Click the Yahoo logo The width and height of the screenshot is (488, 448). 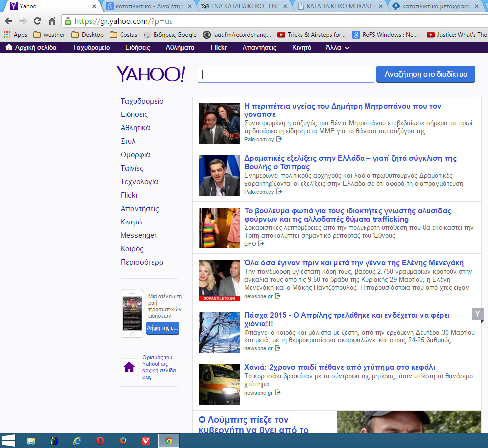[150, 74]
